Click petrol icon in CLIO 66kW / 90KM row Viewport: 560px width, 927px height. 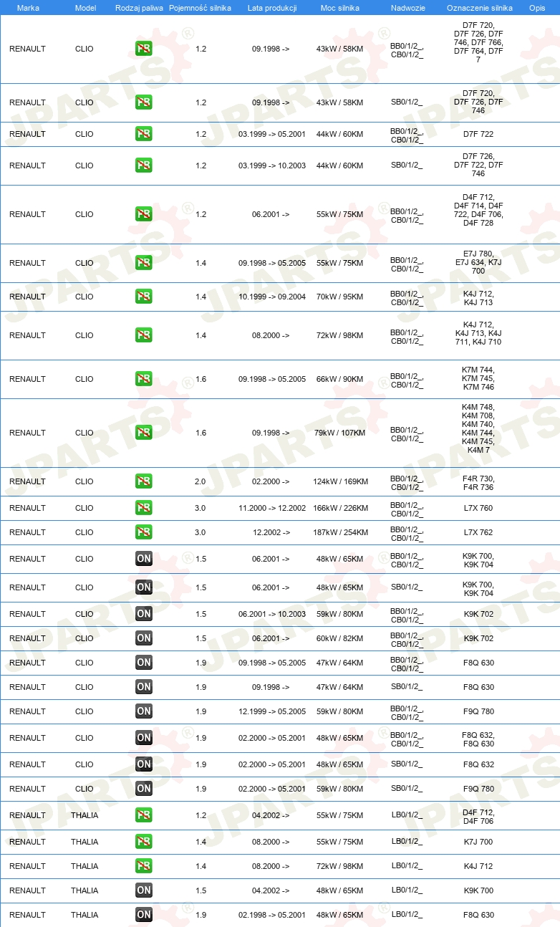(144, 379)
